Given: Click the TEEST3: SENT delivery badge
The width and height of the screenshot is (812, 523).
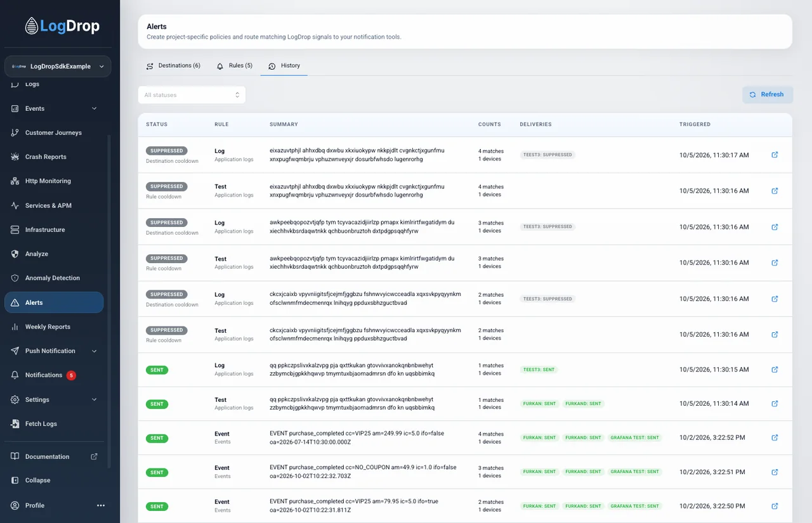Looking at the screenshot, I should pos(539,370).
